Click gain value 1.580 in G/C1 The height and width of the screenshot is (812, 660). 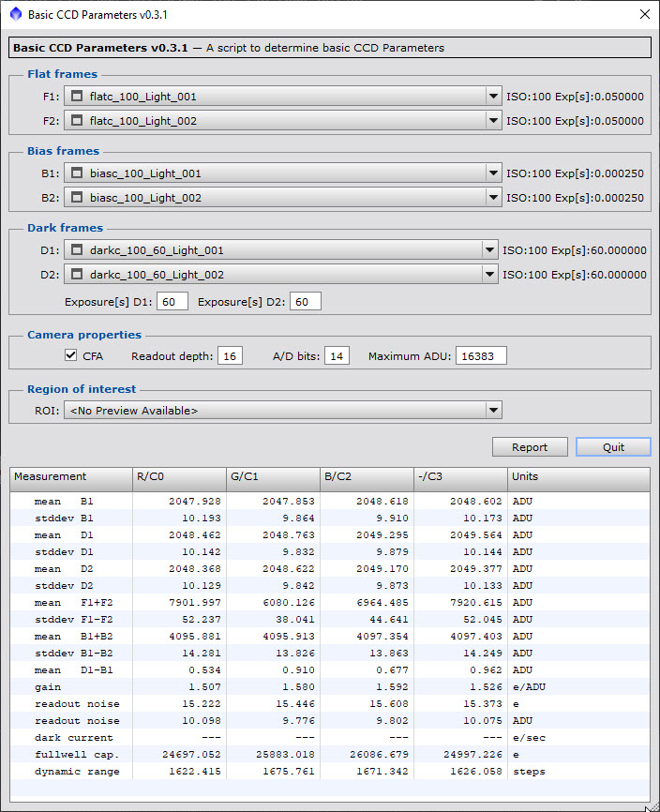[298, 686]
